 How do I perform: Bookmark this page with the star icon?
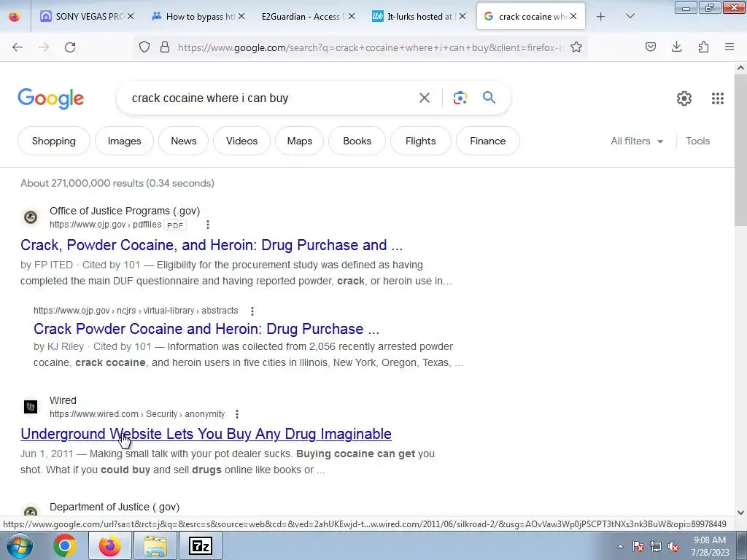(x=576, y=47)
